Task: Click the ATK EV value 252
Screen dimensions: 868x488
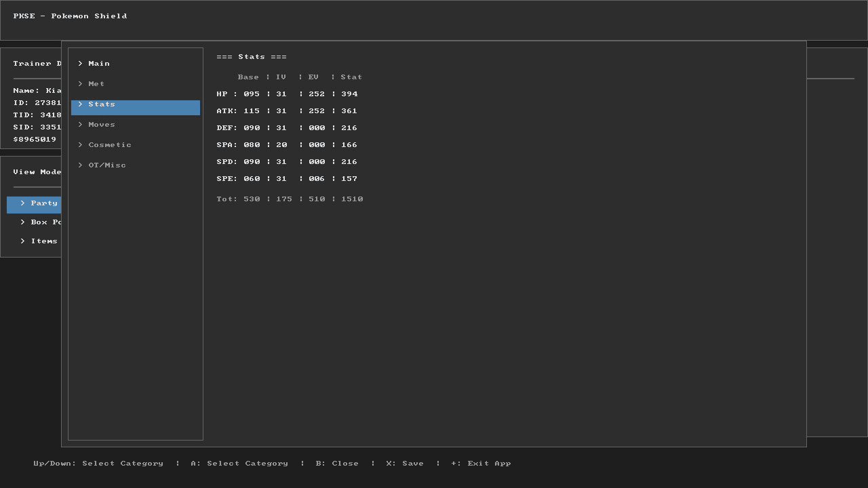Action: [317, 111]
